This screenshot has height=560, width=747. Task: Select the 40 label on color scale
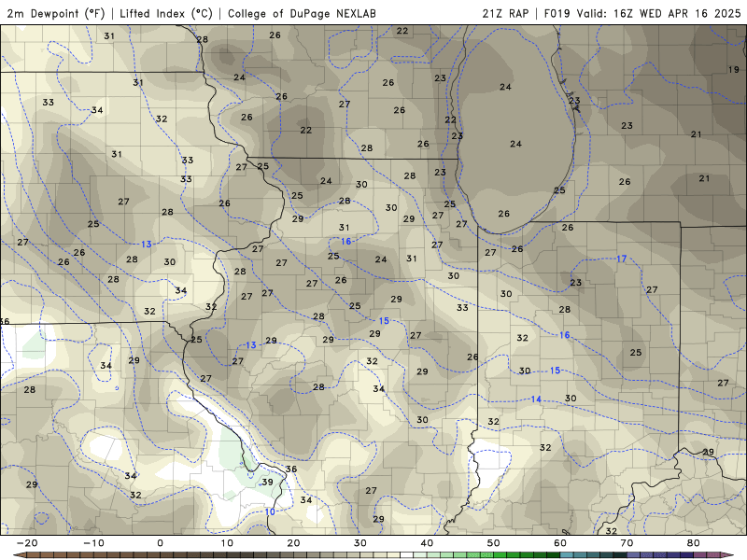pos(427,543)
